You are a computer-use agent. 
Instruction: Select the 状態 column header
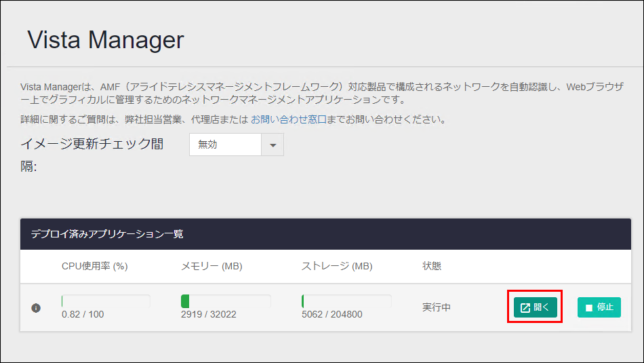[432, 266]
